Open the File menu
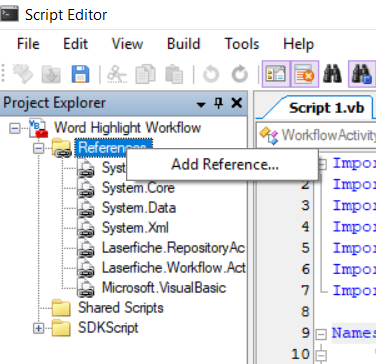The height and width of the screenshot is (364, 376). (28, 44)
